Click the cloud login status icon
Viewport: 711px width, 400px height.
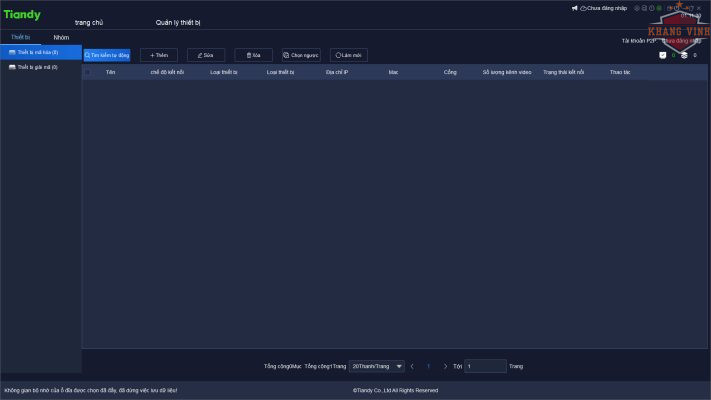[x=583, y=8]
